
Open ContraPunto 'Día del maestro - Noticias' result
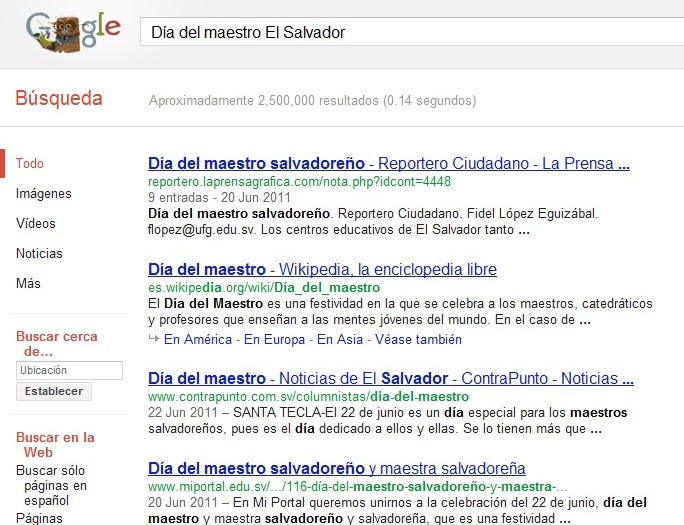pos(391,378)
